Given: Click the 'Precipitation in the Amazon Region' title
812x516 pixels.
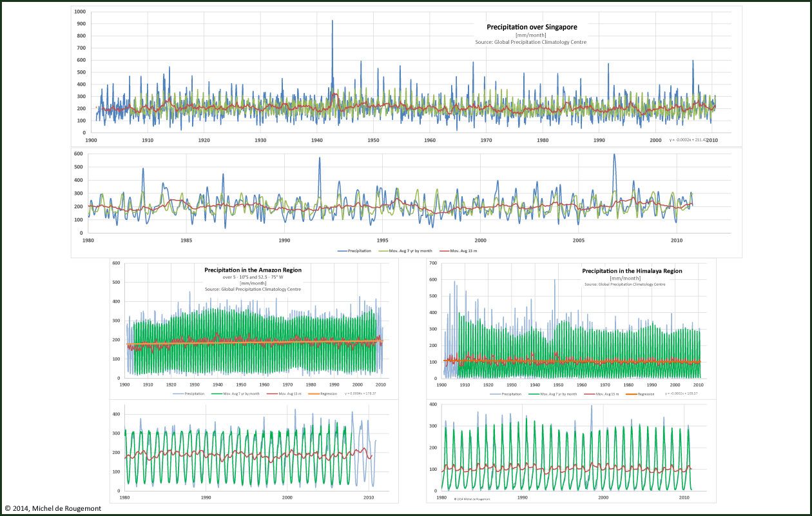Looking at the screenshot, I should (x=253, y=270).
